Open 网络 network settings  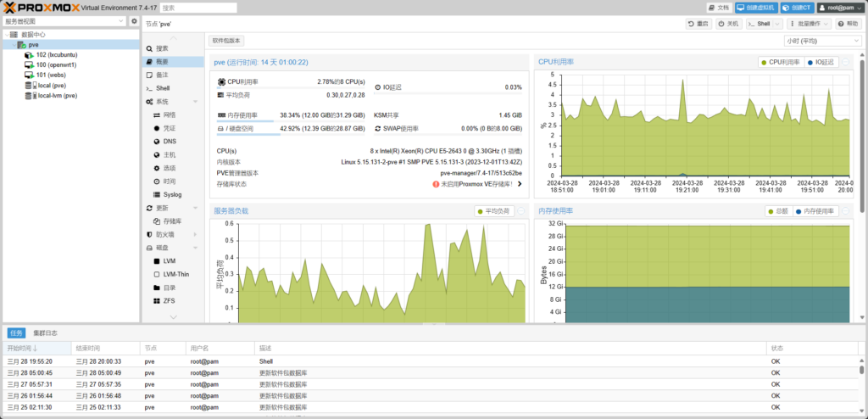click(x=173, y=115)
